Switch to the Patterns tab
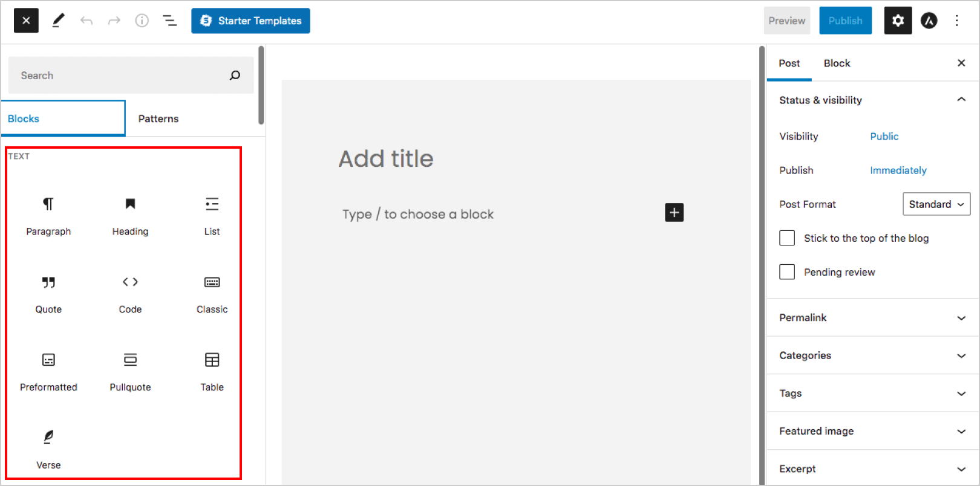 point(158,118)
